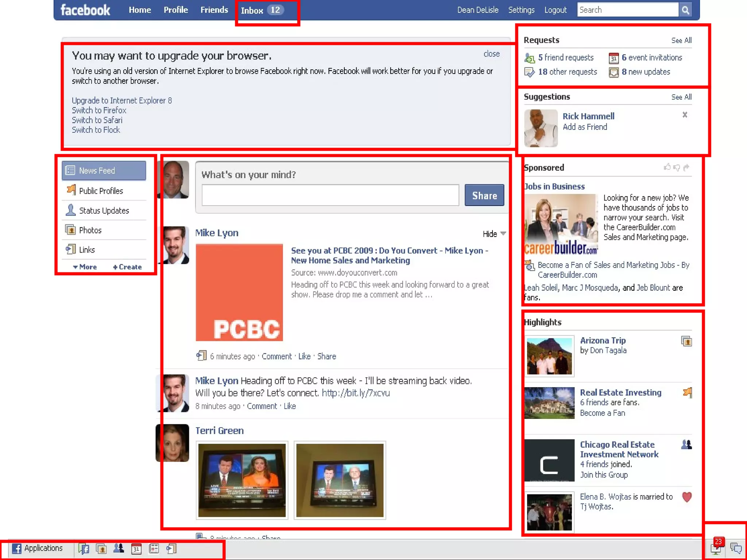Expand More filters in left sidebar
Image resolution: width=747 pixels, height=560 pixels.
(85, 267)
